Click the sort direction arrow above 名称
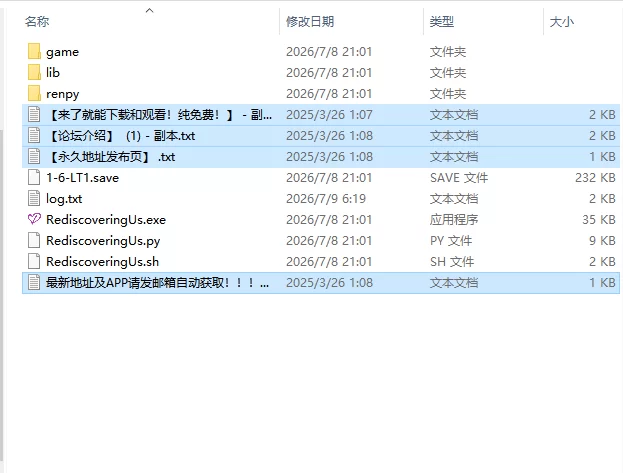The height and width of the screenshot is (473, 623). 149,11
